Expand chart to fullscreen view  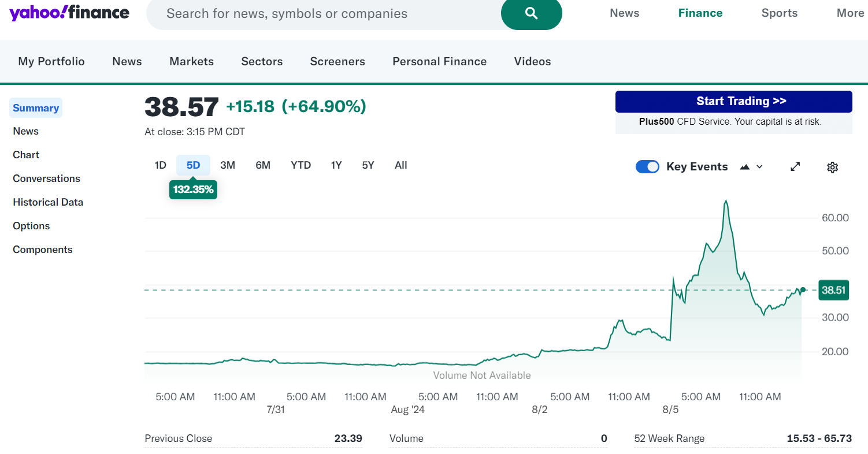[x=795, y=166]
